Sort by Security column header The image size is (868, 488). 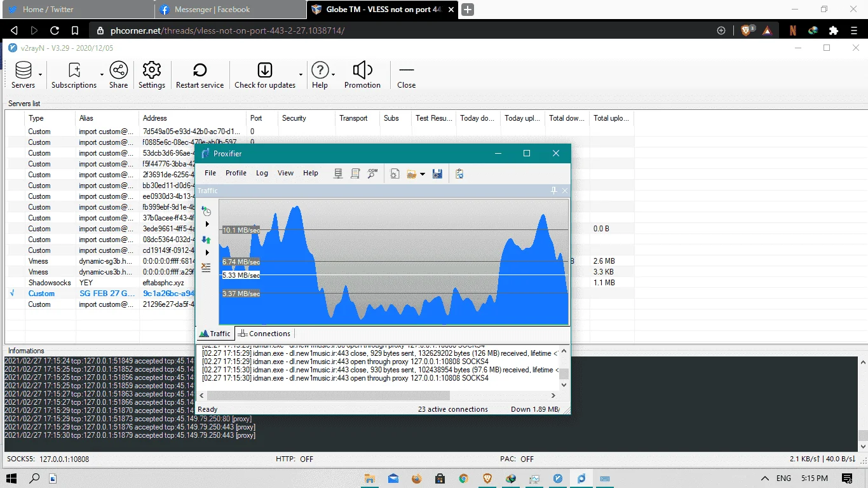point(306,118)
